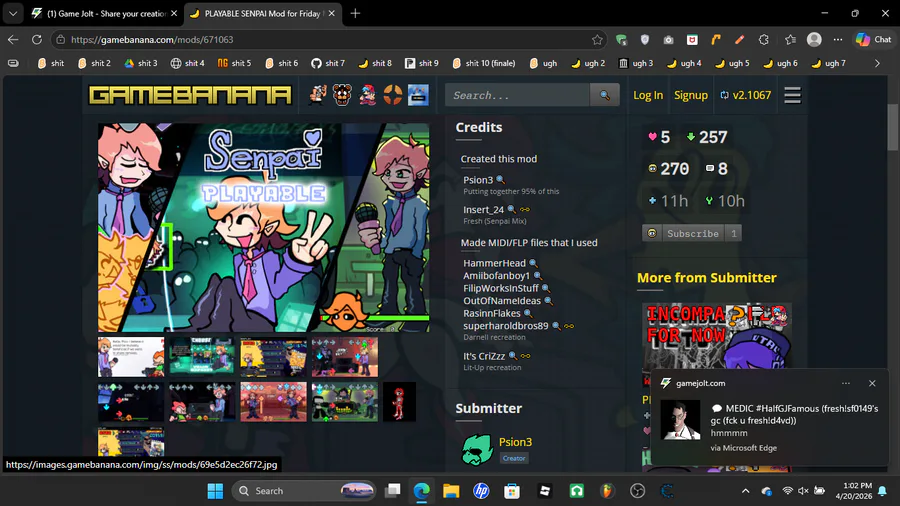Bookmark page with the star icon

[x=597, y=40]
